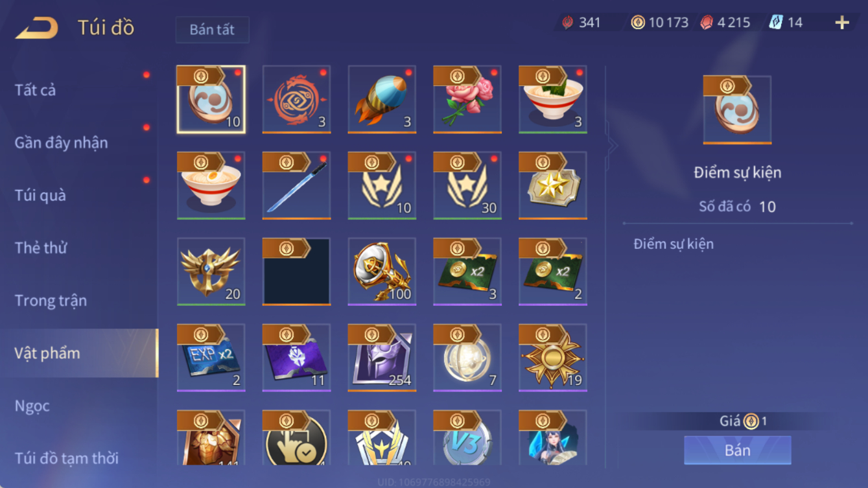
Task: Select the winged gold emblem with count 20
Action: tap(211, 272)
